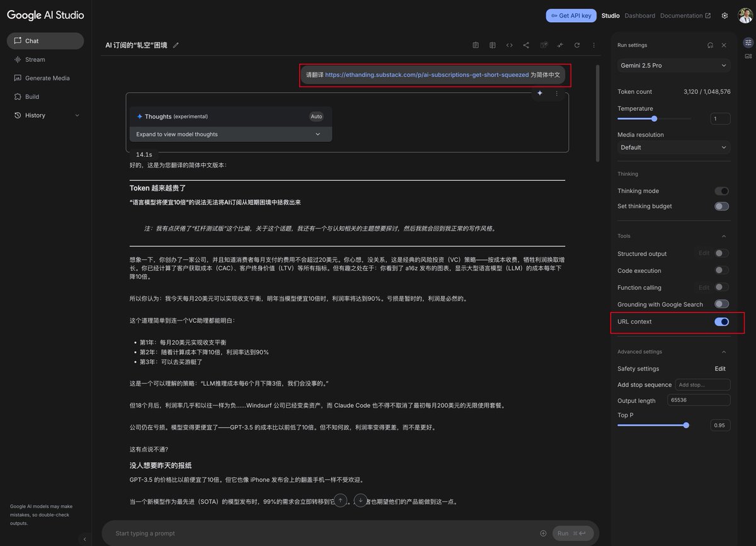Open the prompt gallery icon below sliders
The width and height of the screenshot is (756, 546).
(x=748, y=56)
